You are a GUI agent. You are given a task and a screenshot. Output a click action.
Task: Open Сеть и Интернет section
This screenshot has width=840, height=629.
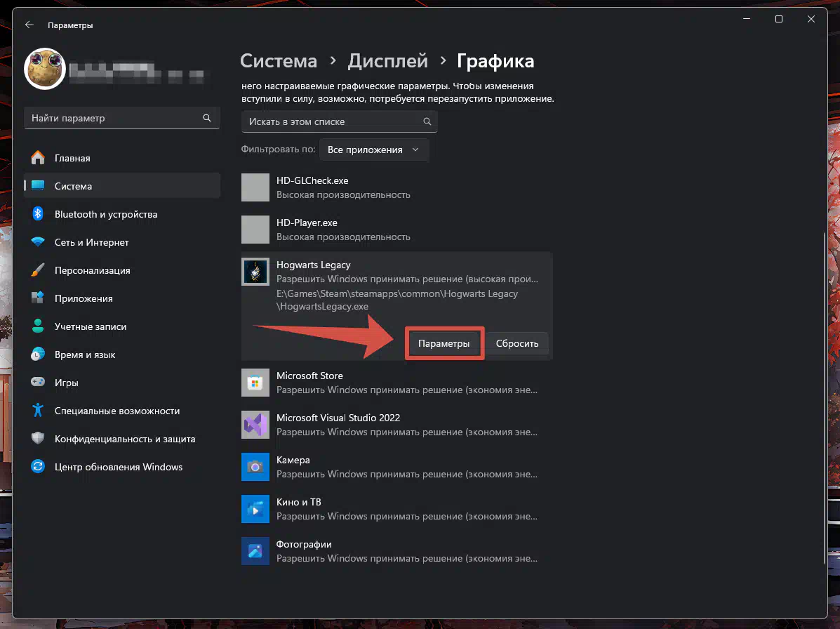(122, 241)
